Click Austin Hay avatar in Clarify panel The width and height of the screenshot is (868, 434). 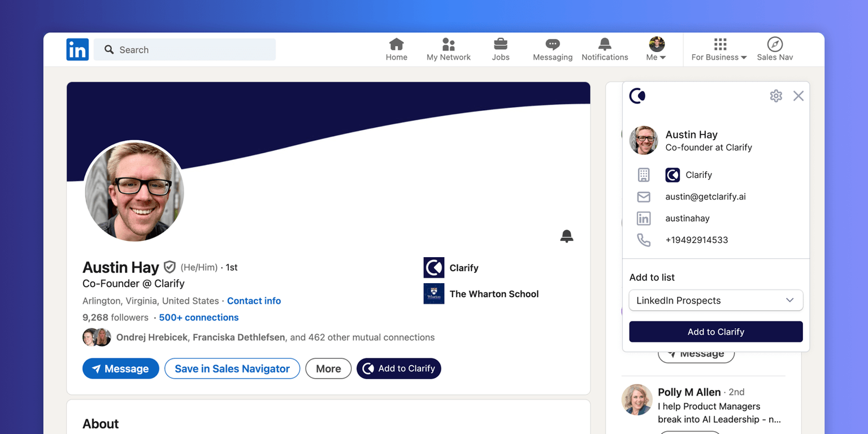tap(644, 140)
